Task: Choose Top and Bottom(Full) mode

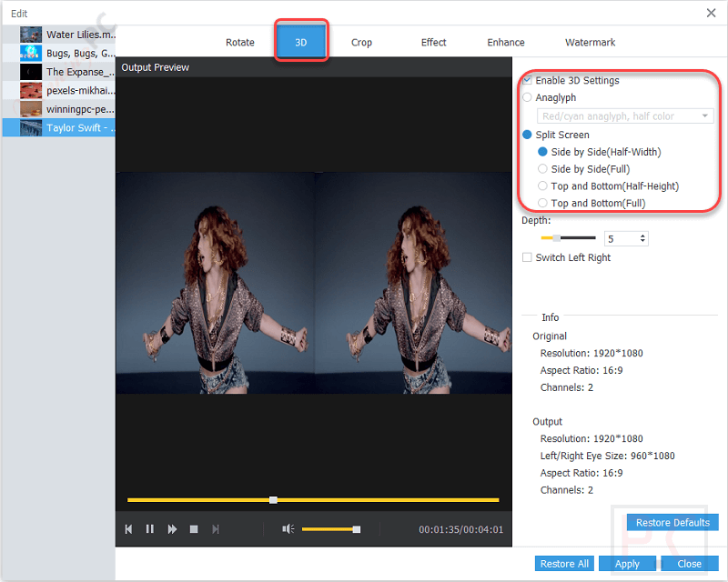Action: tap(542, 204)
